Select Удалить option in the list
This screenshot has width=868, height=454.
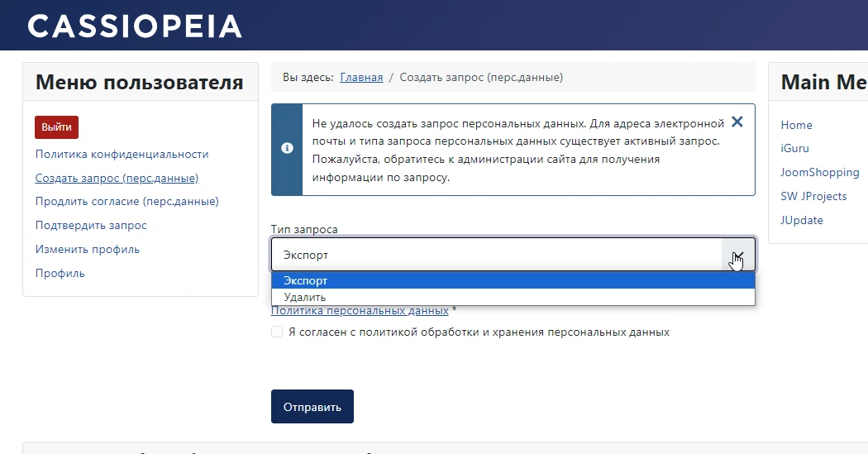coord(513,298)
